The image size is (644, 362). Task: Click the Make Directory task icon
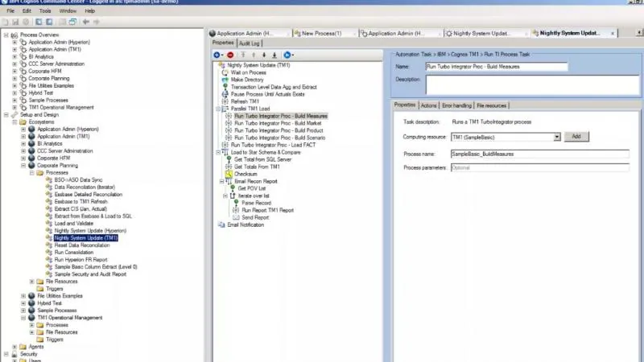pyautogui.click(x=225, y=80)
